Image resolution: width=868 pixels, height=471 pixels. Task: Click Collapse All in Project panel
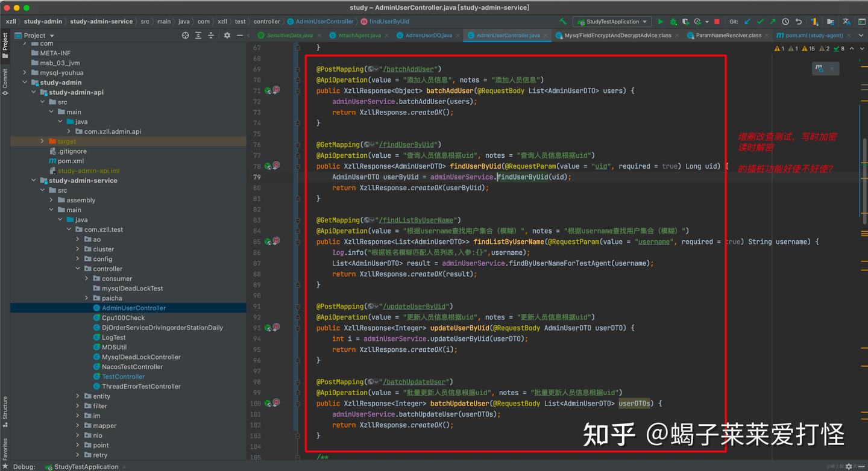click(211, 36)
